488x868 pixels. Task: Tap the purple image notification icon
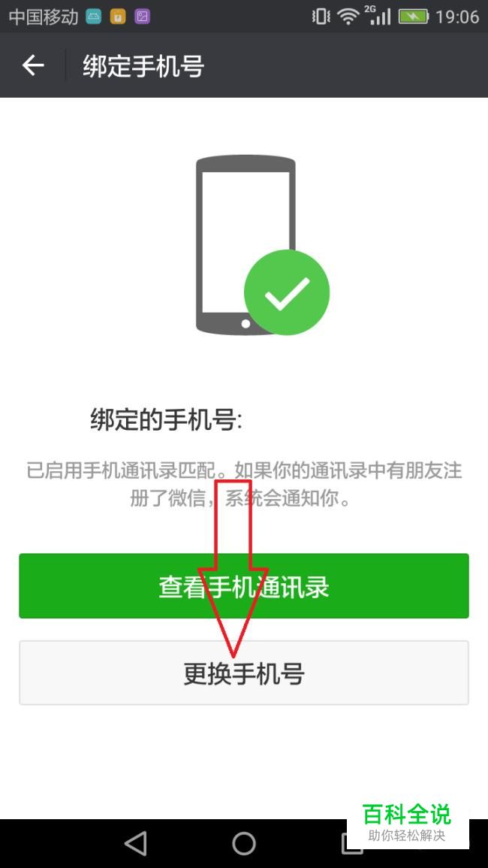click(x=142, y=17)
